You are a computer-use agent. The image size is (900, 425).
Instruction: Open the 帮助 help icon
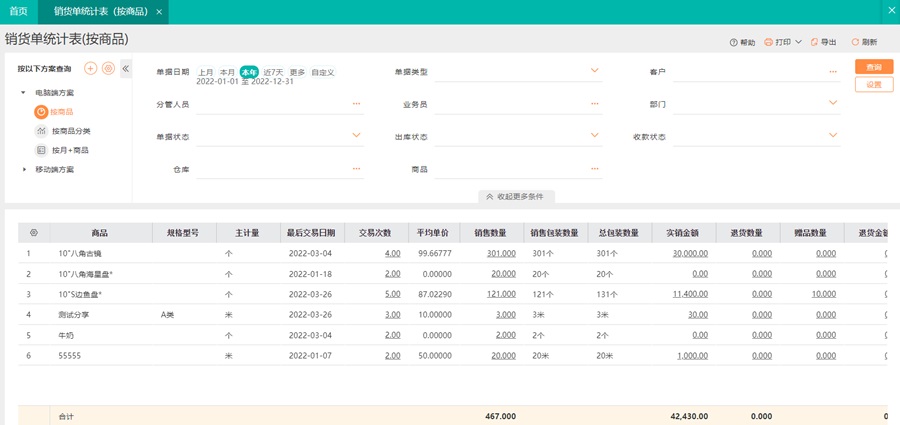tap(733, 42)
